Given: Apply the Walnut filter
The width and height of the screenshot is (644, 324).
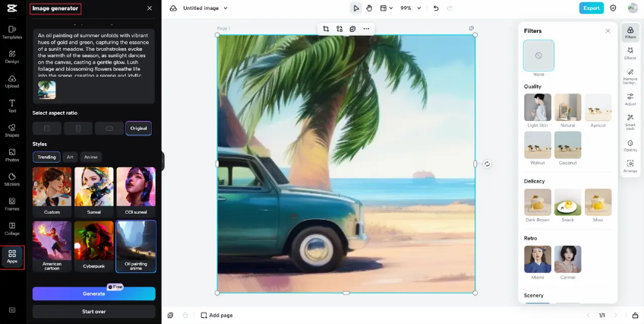Looking at the screenshot, I should click(x=538, y=145).
